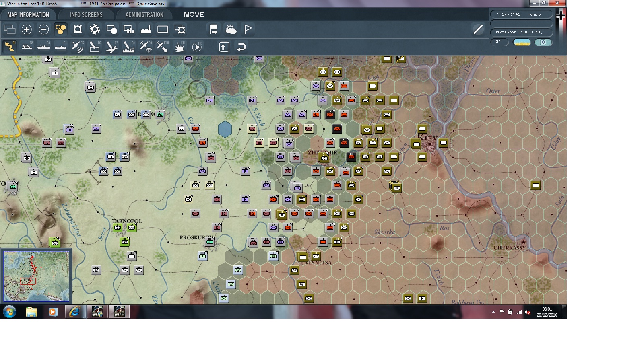The height and width of the screenshot is (362, 644).
Task: Select the green unit counter west of Tarnopol
Action: (x=54, y=243)
